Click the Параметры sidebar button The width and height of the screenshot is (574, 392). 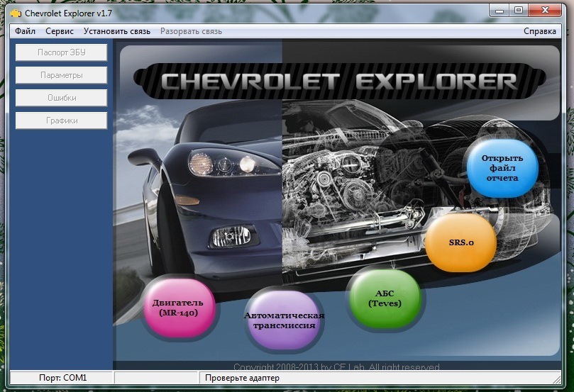pyautogui.click(x=61, y=75)
